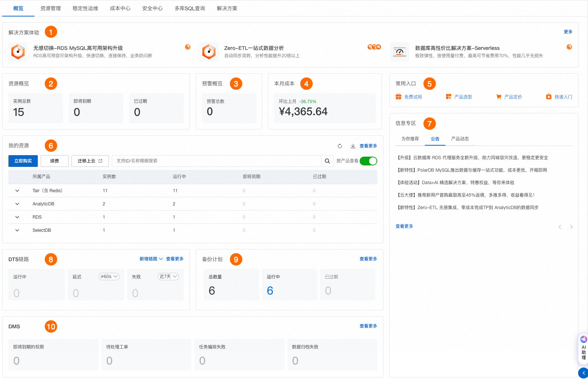Screen dimensions: 588x380
Task: Click the 立即购买 button
Action: 23,161
